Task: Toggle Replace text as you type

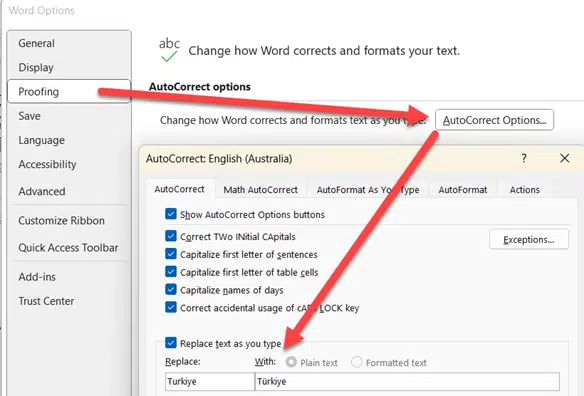Action: [x=171, y=343]
